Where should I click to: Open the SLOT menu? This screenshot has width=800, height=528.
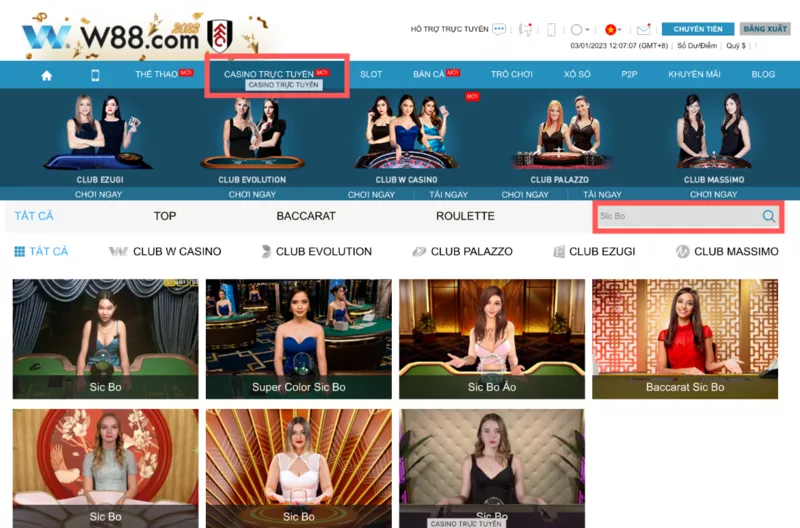[371, 74]
